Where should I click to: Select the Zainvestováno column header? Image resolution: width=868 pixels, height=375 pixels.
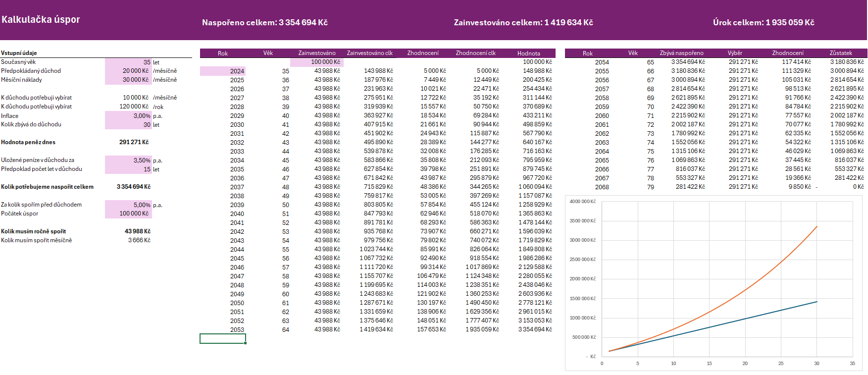pos(317,53)
